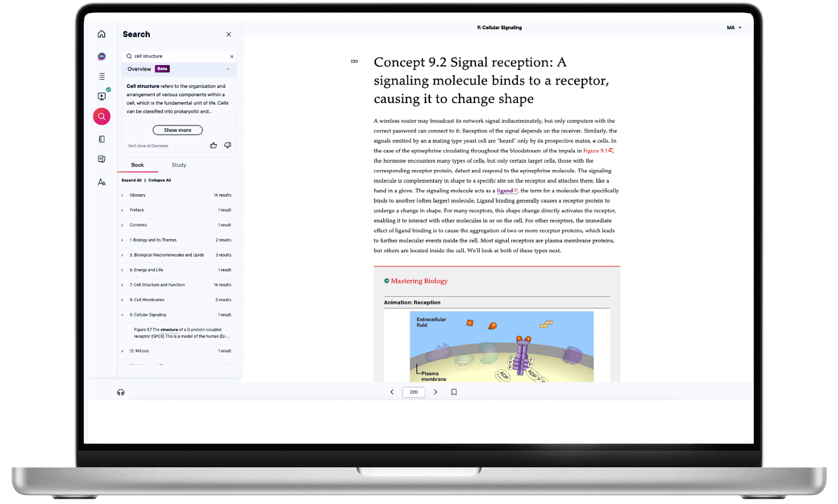Open the table of contents list icon

click(x=102, y=76)
